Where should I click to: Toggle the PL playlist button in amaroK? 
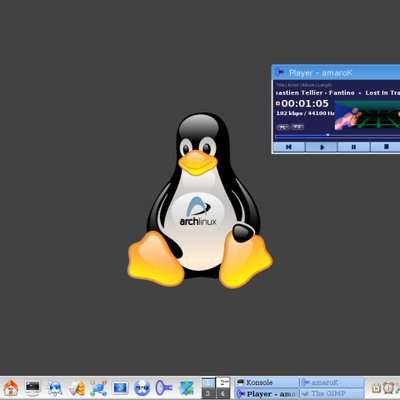(283, 127)
